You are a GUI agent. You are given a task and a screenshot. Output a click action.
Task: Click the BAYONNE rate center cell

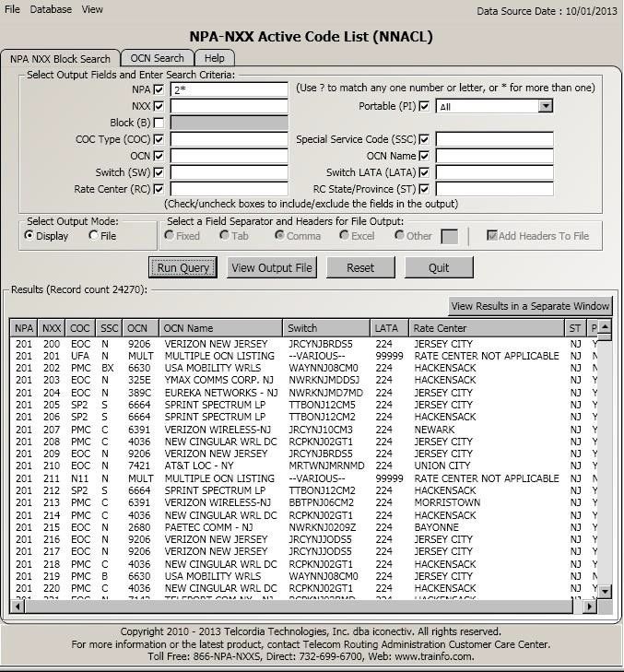[x=436, y=527]
